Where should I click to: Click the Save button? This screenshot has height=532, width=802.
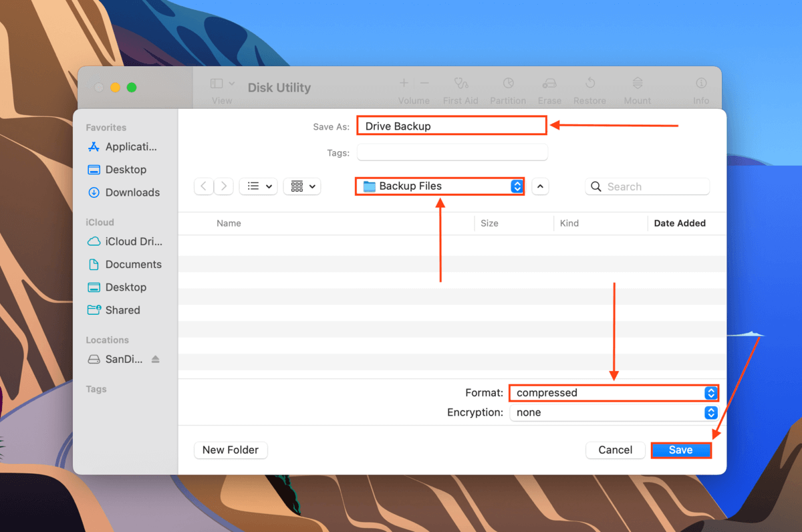[x=681, y=450]
